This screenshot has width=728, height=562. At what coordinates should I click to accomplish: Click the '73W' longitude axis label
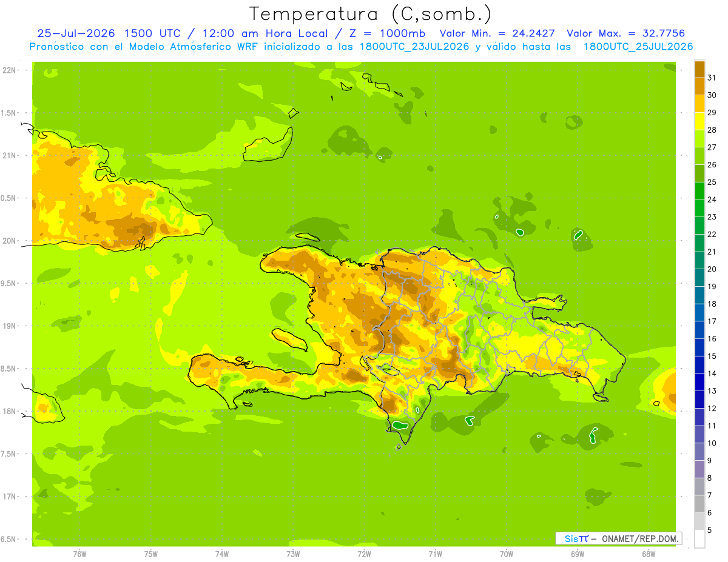pyautogui.click(x=293, y=554)
